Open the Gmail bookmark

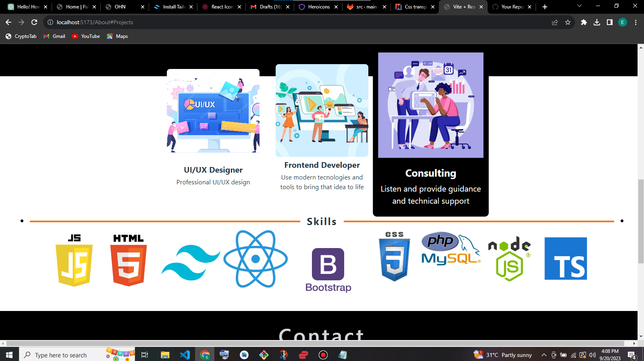(x=54, y=36)
